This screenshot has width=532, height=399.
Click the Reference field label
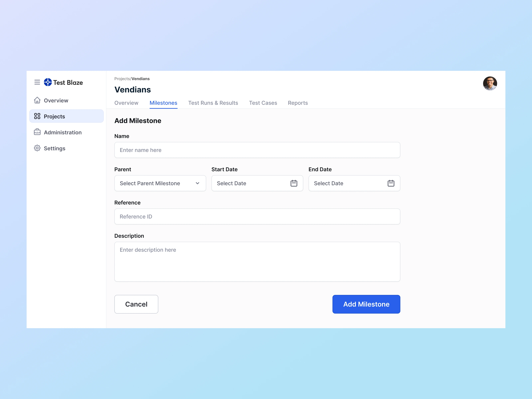coord(128,202)
